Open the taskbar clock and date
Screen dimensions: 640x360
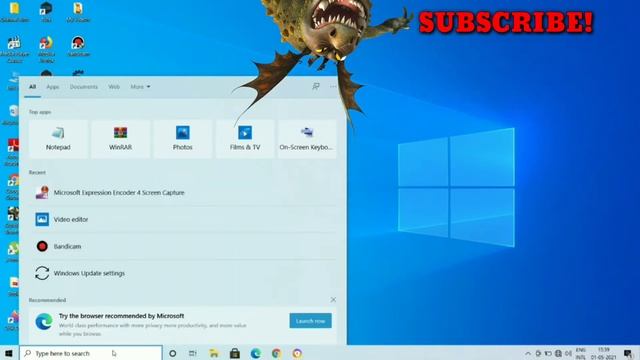(x=603, y=353)
